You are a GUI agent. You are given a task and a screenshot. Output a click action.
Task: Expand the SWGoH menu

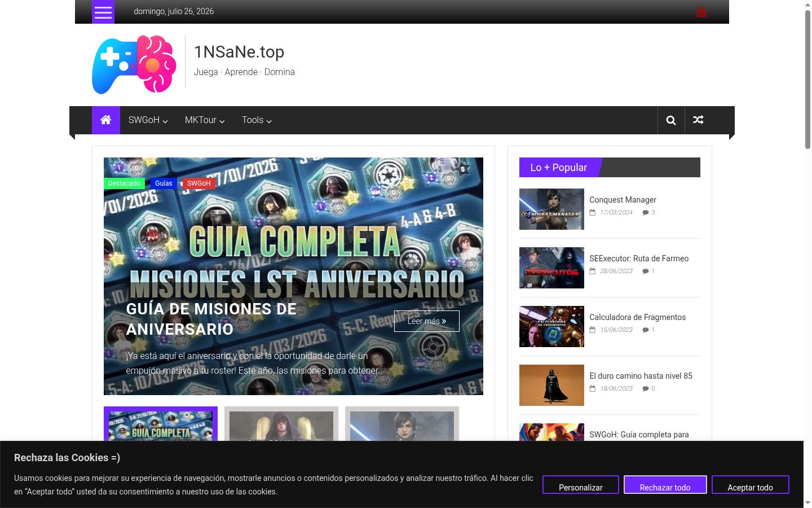pyautogui.click(x=148, y=120)
